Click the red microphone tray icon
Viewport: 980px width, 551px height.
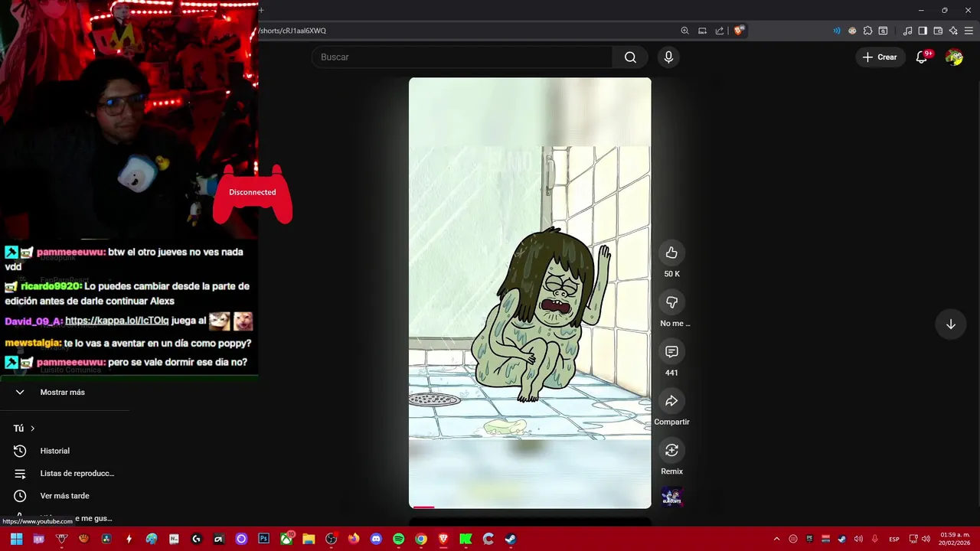point(874,539)
